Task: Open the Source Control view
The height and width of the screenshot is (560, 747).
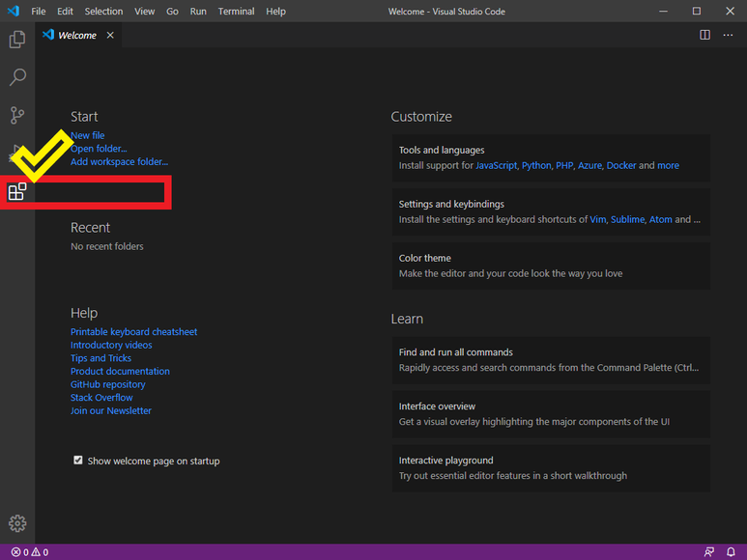Action: click(17, 115)
